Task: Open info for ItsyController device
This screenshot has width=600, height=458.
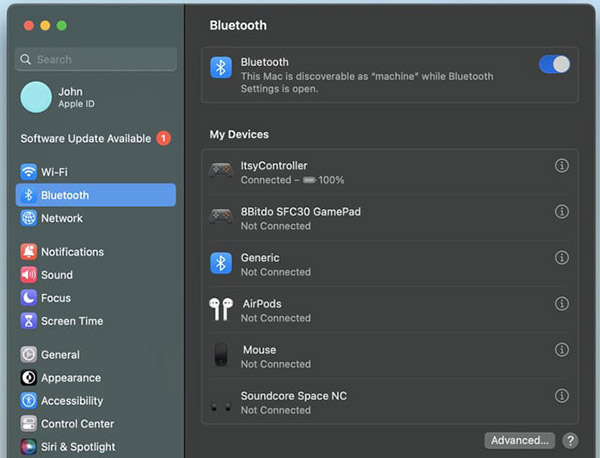Action: pyautogui.click(x=561, y=166)
